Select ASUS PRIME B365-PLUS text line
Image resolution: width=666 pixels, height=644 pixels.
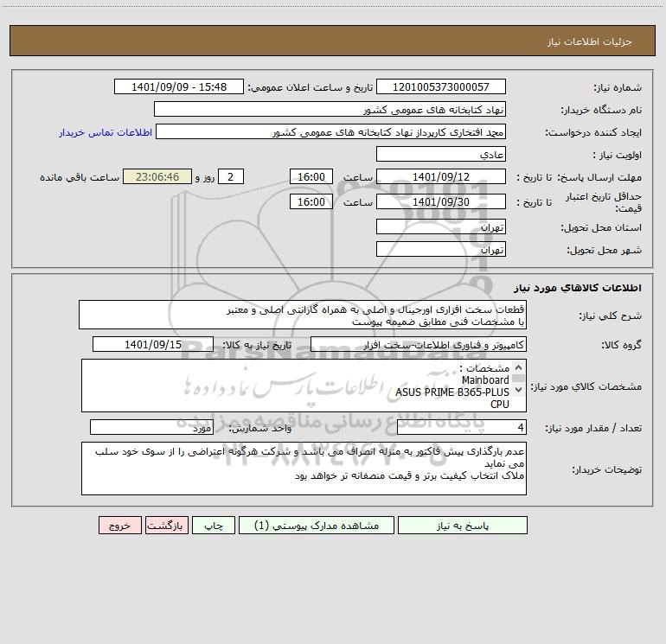(451, 392)
